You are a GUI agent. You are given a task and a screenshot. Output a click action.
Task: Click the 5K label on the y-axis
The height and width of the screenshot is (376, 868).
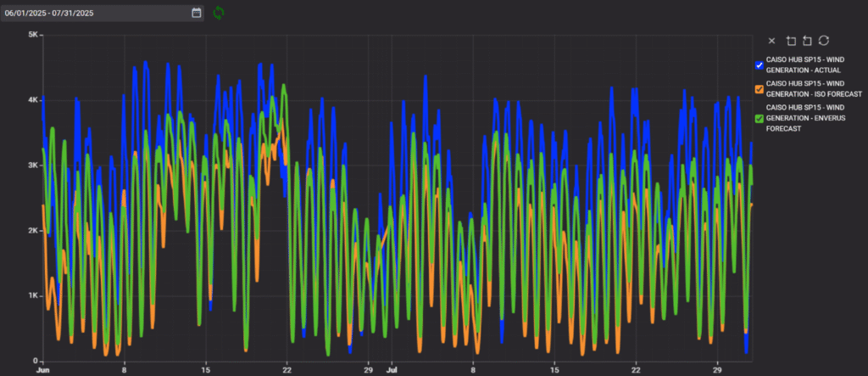31,35
